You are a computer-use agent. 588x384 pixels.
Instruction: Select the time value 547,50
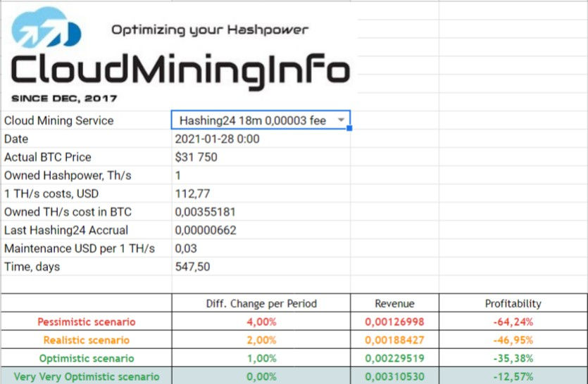click(192, 267)
